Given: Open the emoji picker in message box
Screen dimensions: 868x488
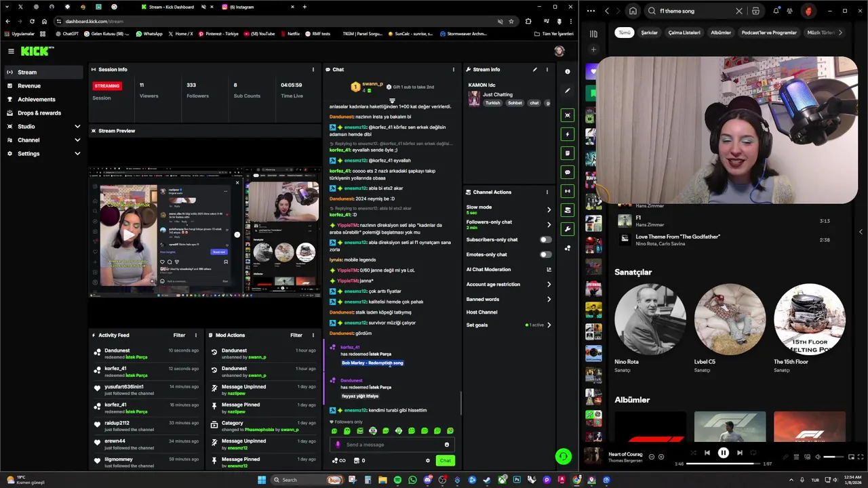Looking at the screenshot, I should point(446,445).
